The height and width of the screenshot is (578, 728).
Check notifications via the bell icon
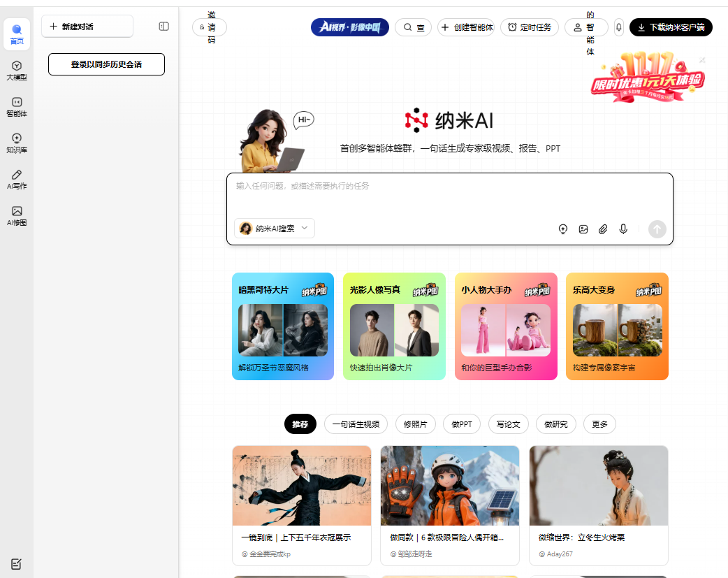point(618,27)
